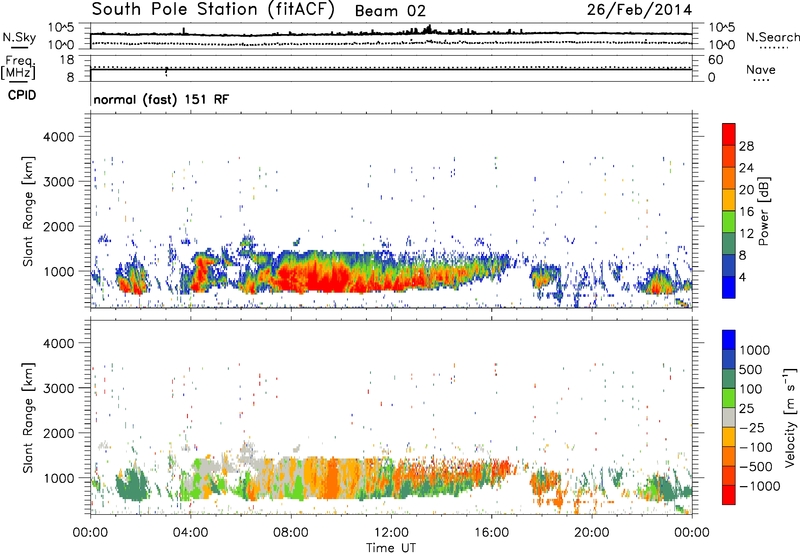The image size is (800, 554).
Task: Click the "N.Sky" legend label
Action: coord(19,37)
